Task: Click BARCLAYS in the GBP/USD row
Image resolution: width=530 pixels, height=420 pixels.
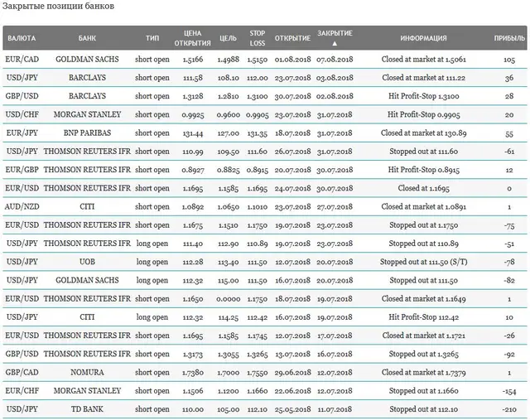Action: click(x=87, y=96)
